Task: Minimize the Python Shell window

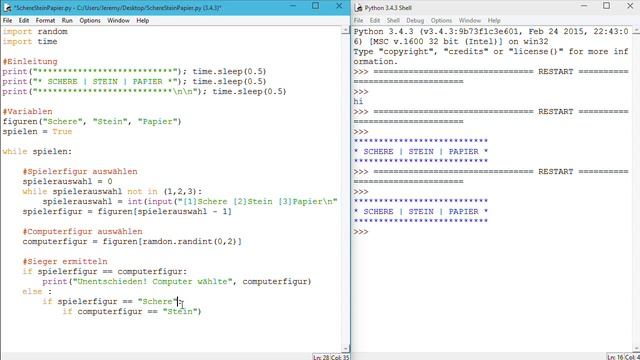Action: point(584,6)
